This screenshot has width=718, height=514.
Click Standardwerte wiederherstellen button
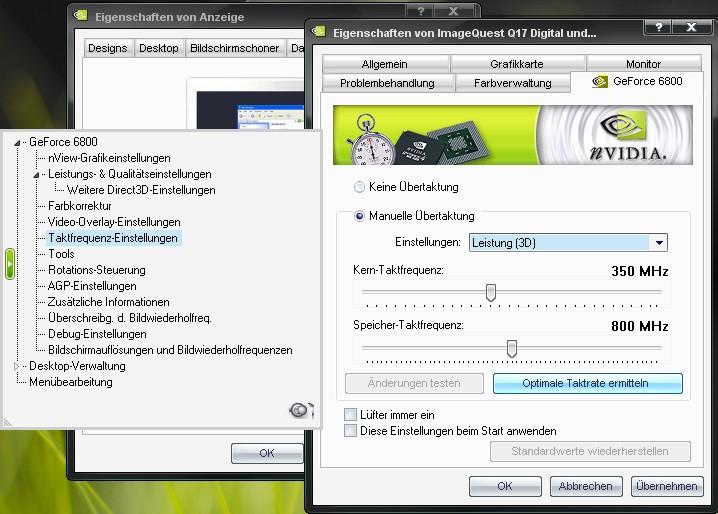coord(590,451)
